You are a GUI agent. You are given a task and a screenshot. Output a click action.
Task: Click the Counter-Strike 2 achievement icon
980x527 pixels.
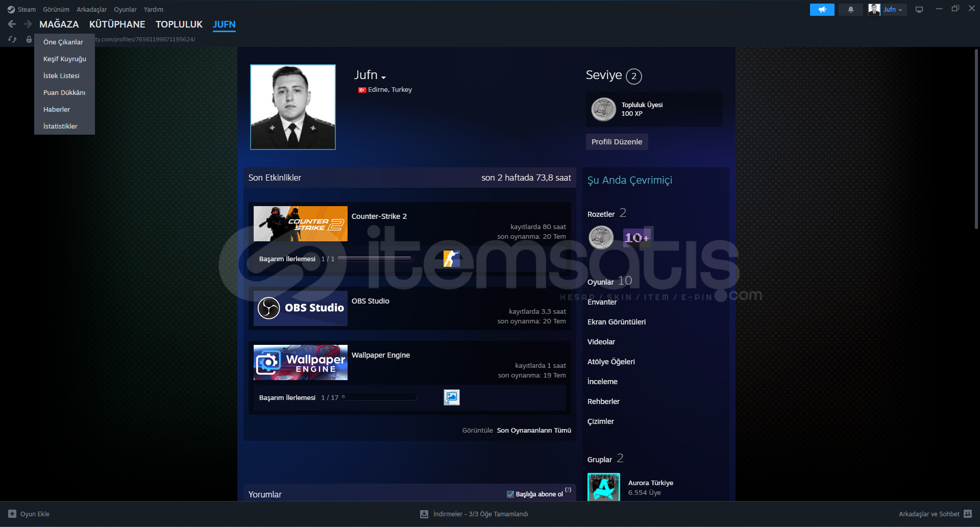[451, 259]
